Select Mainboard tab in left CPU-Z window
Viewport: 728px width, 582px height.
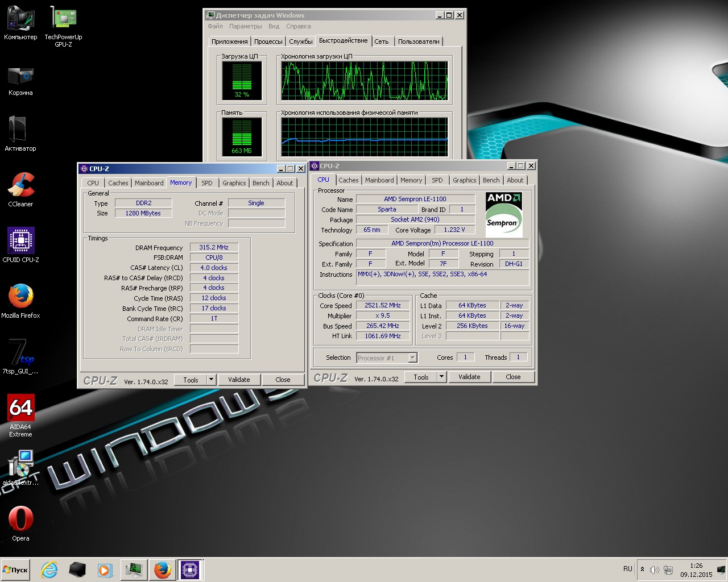(x=149, y=183)
